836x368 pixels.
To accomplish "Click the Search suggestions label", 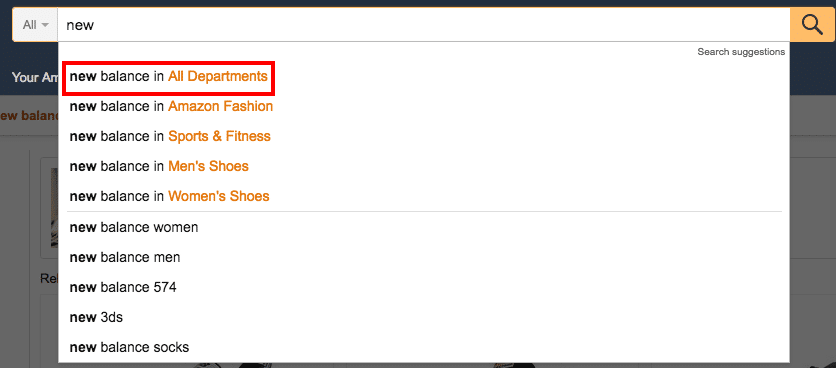I will click(x=741, y=52).
